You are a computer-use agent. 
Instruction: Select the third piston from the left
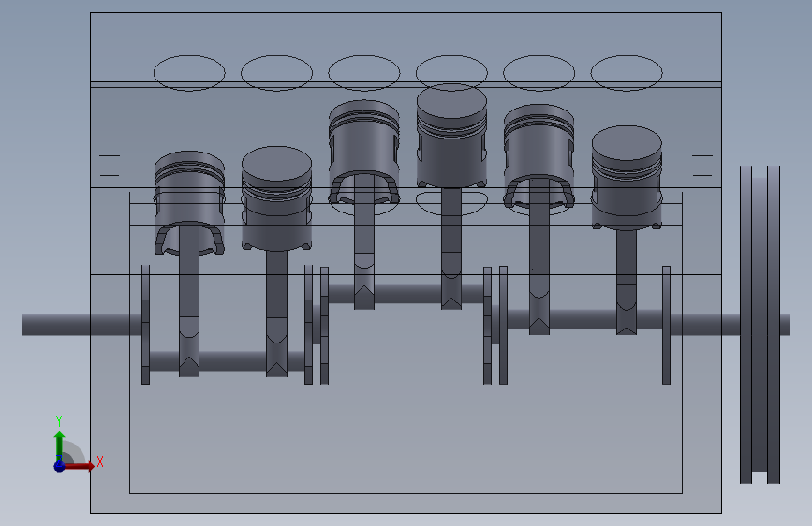pyautogui.click(x=364, y=151)
